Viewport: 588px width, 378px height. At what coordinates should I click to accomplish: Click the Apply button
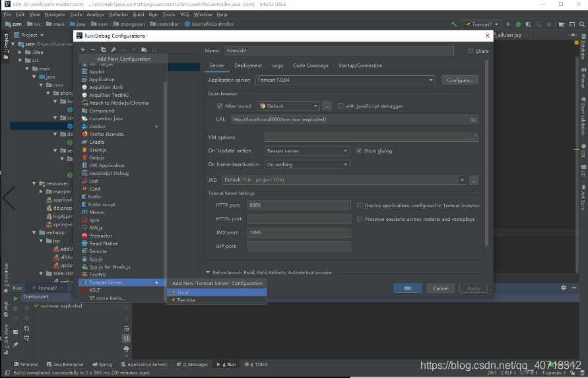tap(473, 288)
